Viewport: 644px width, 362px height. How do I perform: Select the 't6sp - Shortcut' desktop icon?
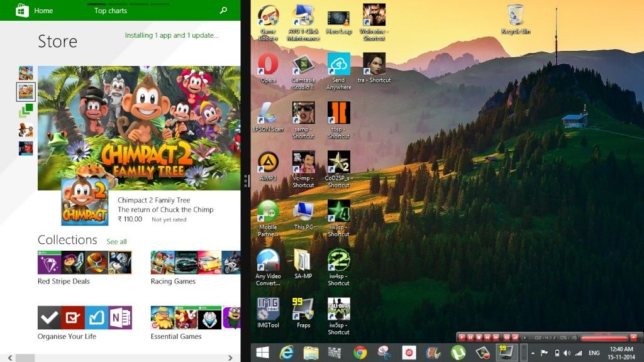(x=339, y=121)
